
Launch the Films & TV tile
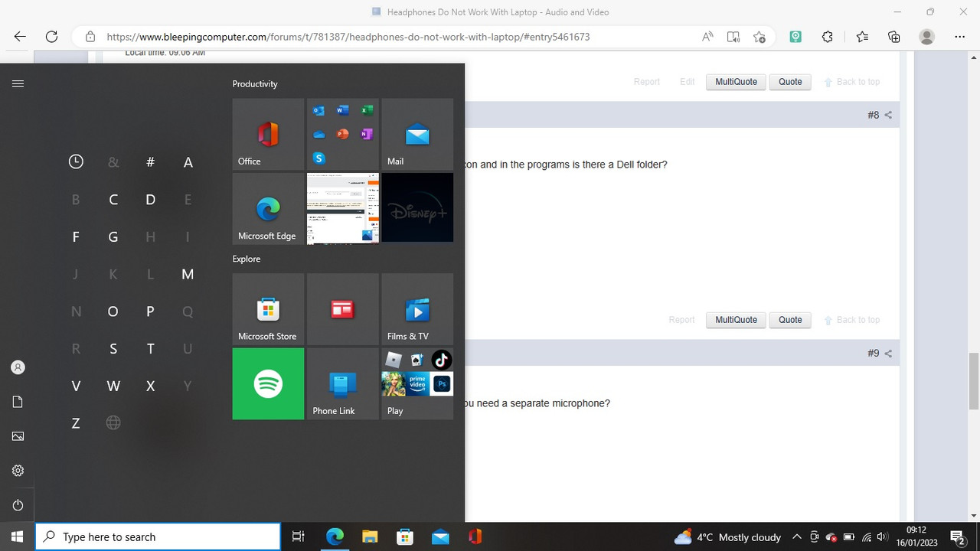click(x=417, y=309)
